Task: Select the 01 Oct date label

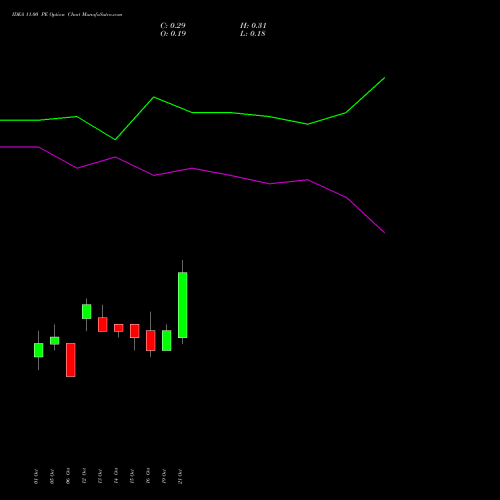Action: (x=36, y=476)
